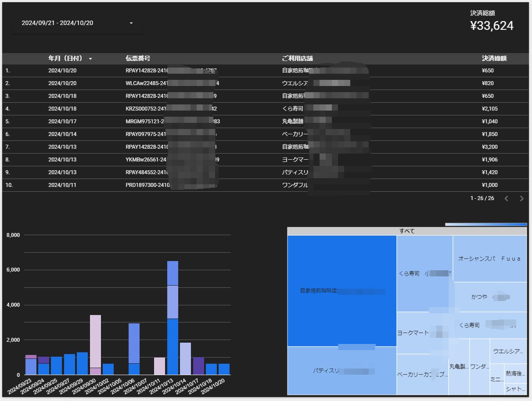Click the 決済総額 ¥33,624 scorecard
The height and width of the screenshot is (401, 532).
coord(492,21)
